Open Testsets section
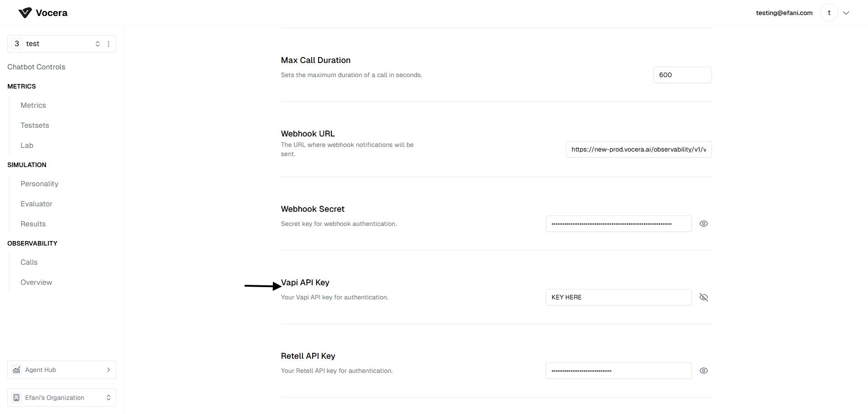This screenshot has height=414, width=868. point(35,126)
